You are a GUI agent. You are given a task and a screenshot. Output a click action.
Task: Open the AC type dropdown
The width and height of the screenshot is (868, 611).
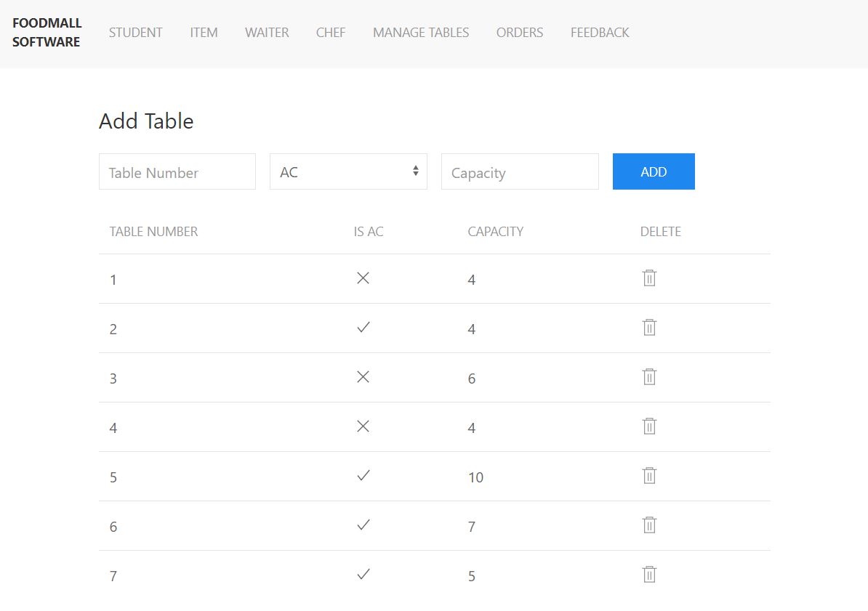pos(348,171)
